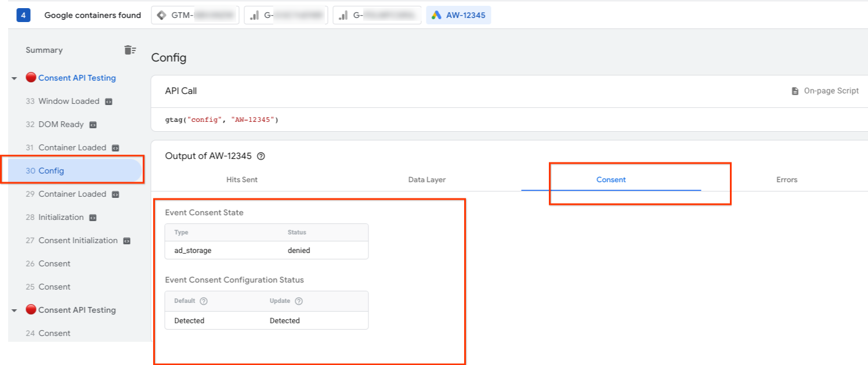Click the Tag Manager diamond icon
Viewport: 868px width, 365px height.
pos(162,16)
